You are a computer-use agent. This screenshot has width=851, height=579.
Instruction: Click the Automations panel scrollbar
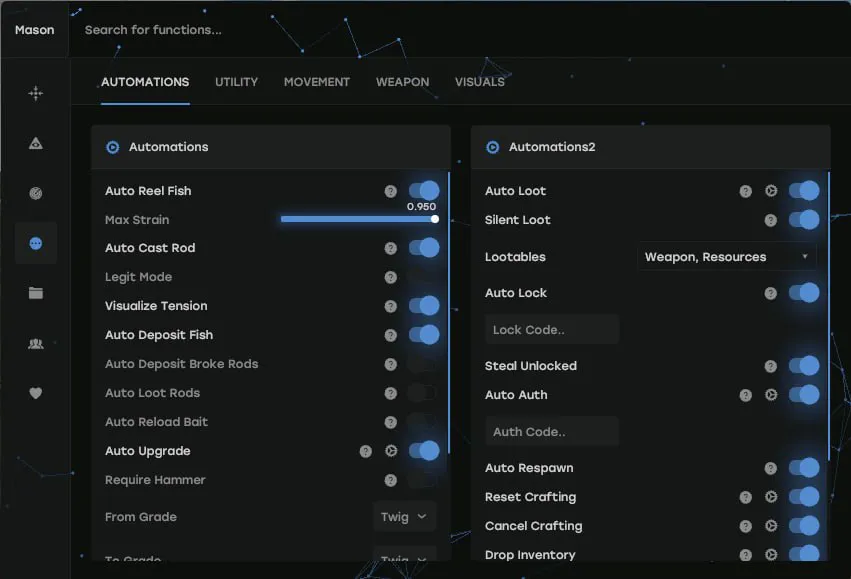(x=449, y=313)
